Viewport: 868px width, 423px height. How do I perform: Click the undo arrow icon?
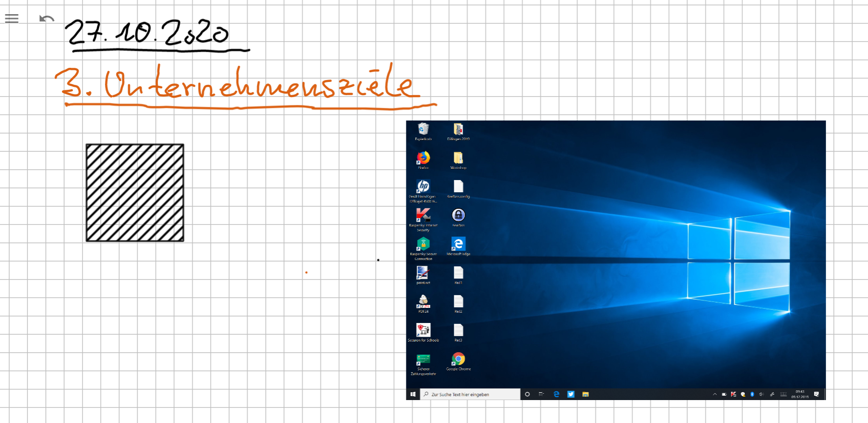pyautogui.click(x=46, y=19)
